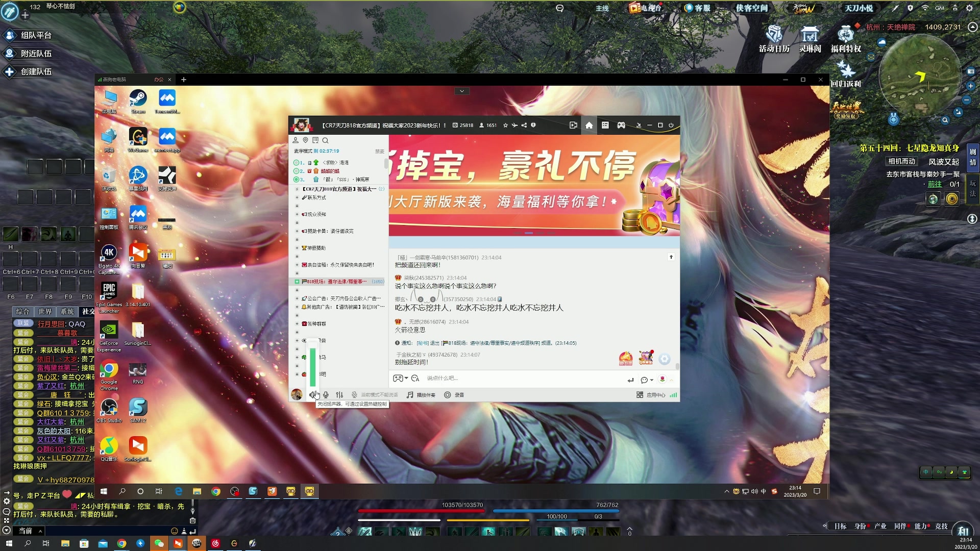This screenshot has width=980, height=551.
Task: Open the audio mixer sliders icon
Action: (339, 394)
